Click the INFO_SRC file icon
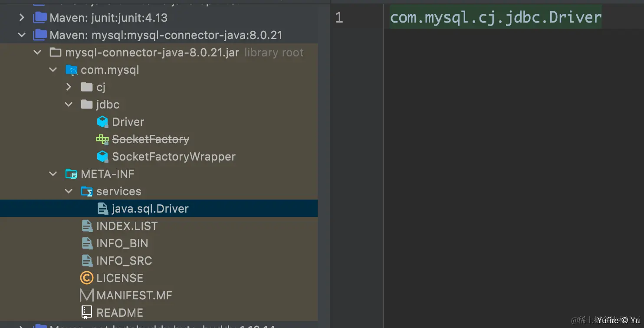Screen dimensions: 644x328 pos(87,261)
